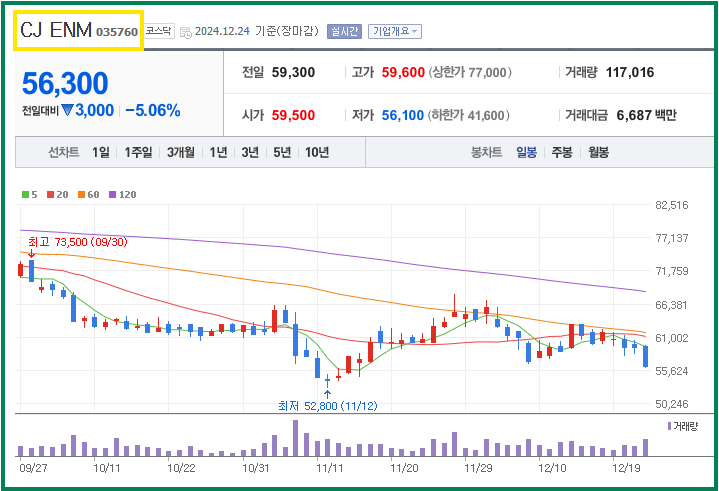Click trading value 6,687 백만
This screenshot has width=719, height=491.
pos(646,115)
